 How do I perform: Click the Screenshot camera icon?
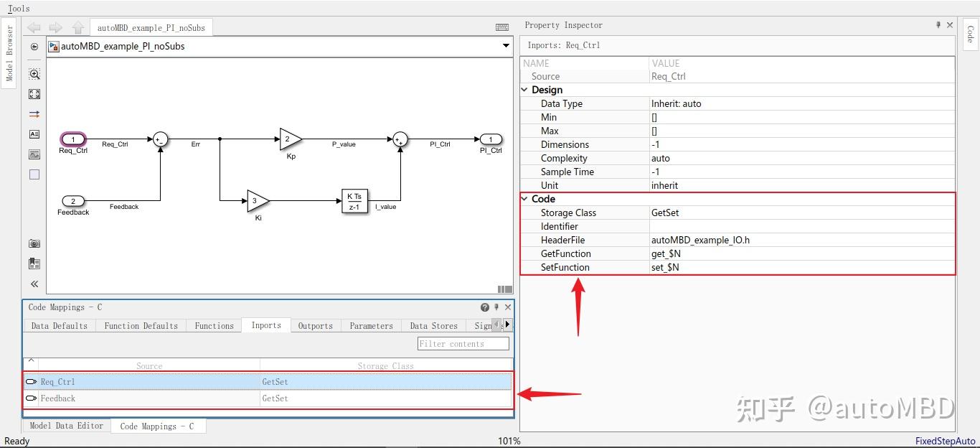pos(34,243)
